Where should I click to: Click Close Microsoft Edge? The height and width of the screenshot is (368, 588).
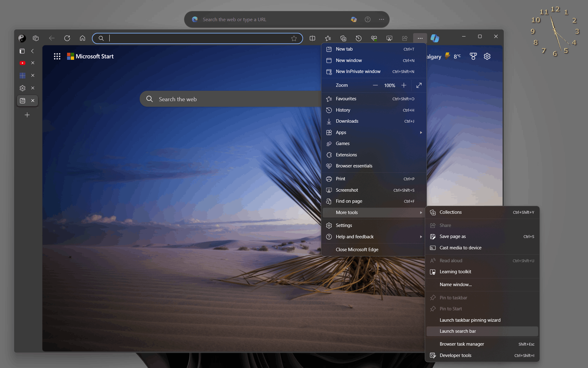click(x=357, y=250)
